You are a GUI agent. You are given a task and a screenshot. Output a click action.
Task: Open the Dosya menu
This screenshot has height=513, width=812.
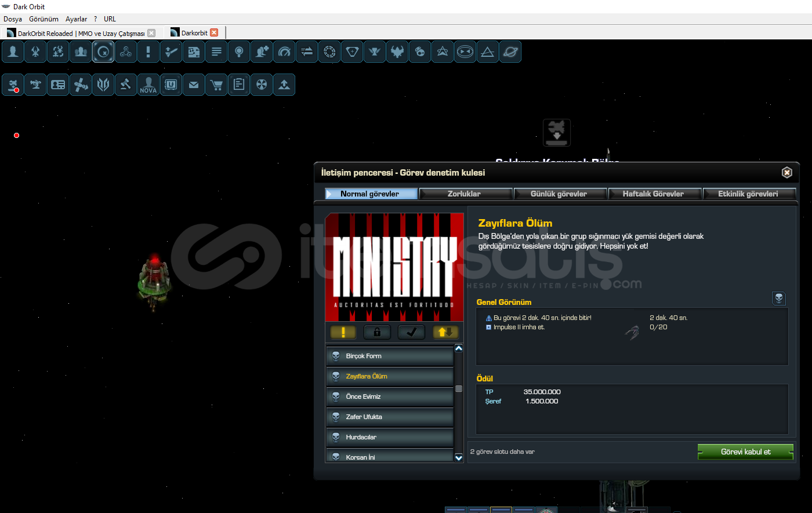pos(13,19)
